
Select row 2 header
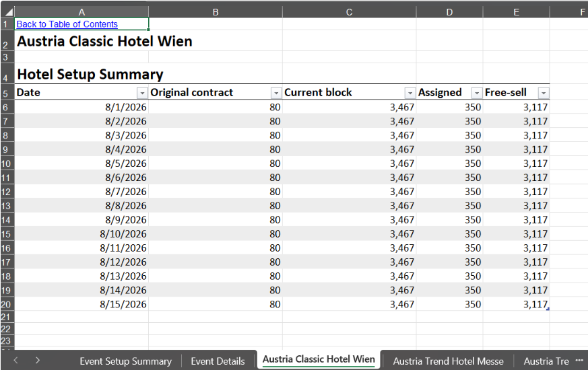pyautogui.click(x=7, y=41)
